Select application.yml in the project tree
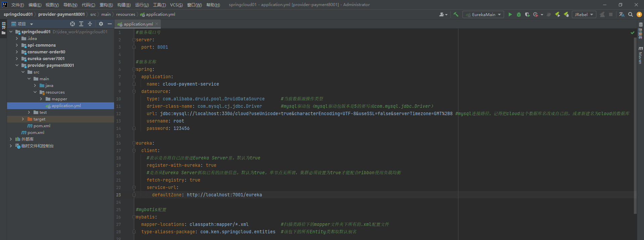The height and width of the screenshot is (240, 644). tap(61, 106)
